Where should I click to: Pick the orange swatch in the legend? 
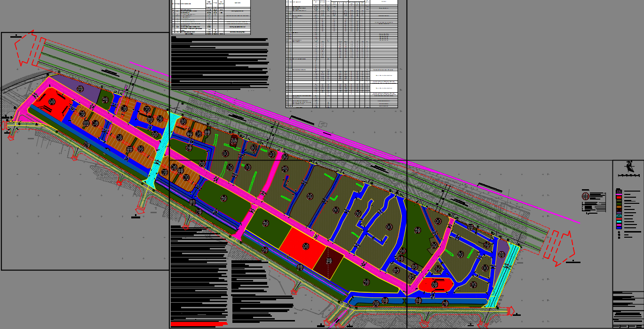(619, 207)
